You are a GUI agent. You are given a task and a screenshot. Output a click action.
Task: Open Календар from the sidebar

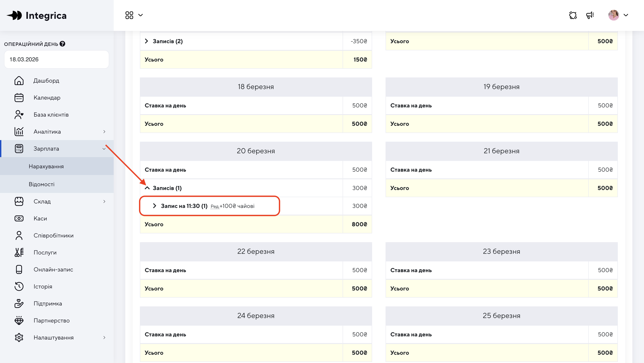coord(47,98)
